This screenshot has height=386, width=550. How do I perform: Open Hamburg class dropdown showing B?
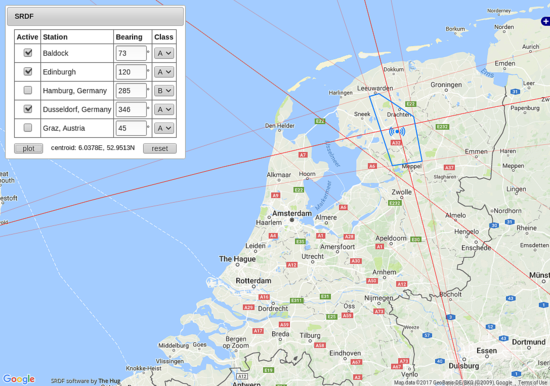164,91
